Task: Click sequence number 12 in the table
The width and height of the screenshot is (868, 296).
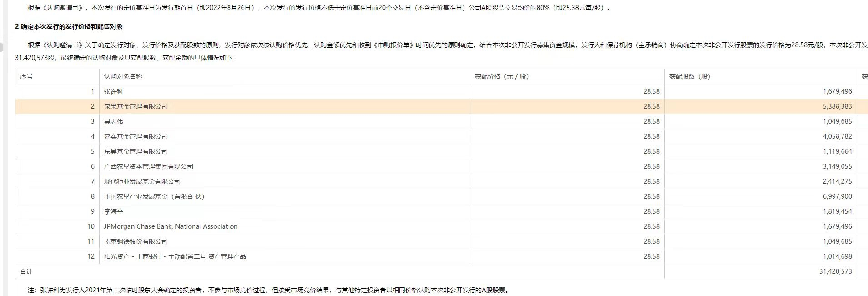Action: coord(91,256)
